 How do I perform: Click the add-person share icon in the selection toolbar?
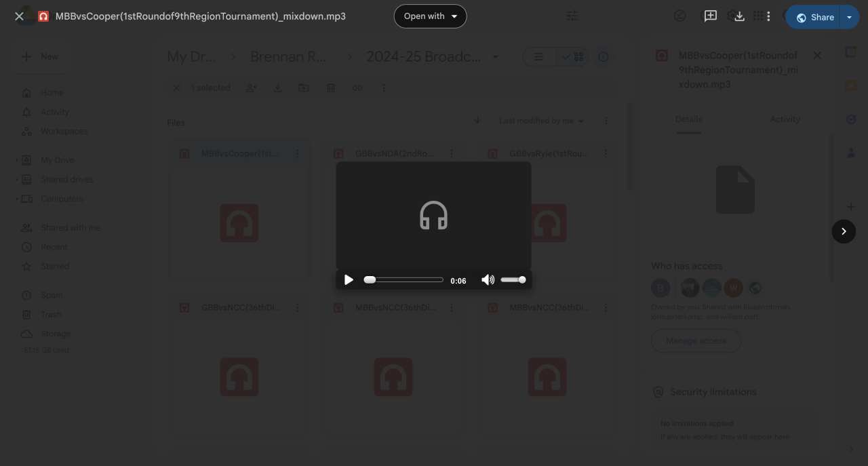251,88
